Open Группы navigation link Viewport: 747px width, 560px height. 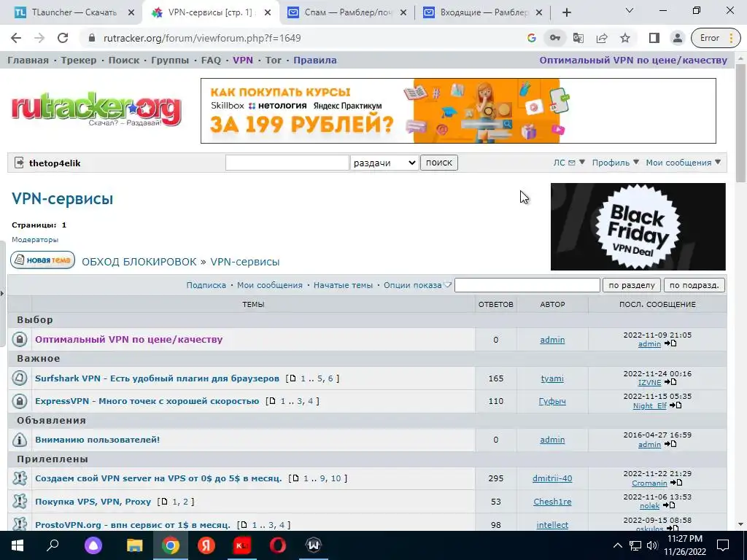pyautogui.click(x=170, y=60)
